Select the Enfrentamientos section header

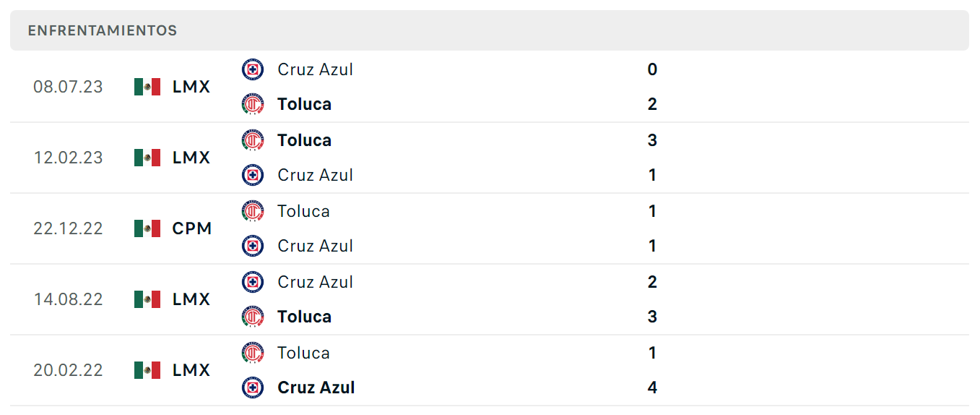click(490, 30)
